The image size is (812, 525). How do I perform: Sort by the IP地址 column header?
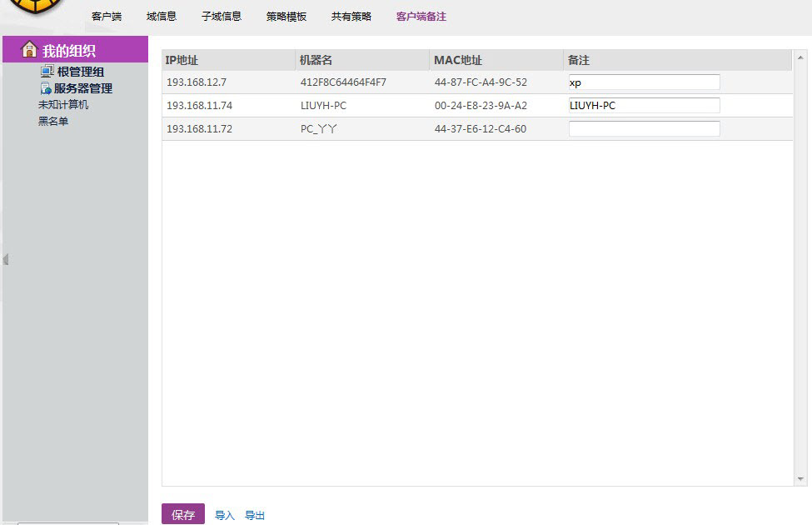pyautogui.click(x=182, y=60)
